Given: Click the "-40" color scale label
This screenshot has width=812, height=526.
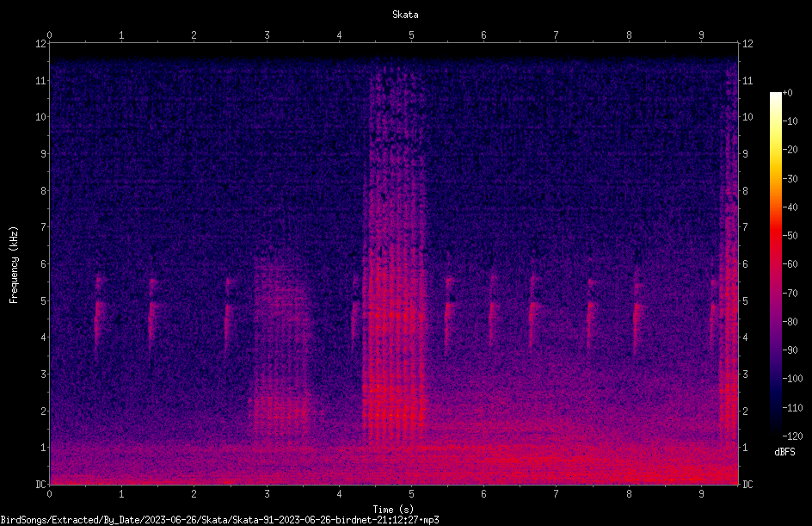Looking at the screenshot, I should click(790, 207).
